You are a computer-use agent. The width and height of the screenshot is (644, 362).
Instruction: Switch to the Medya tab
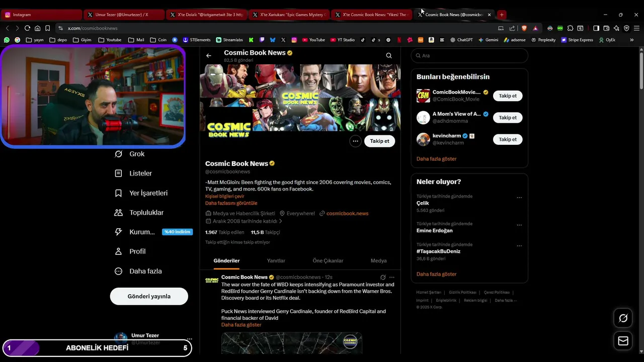(x=379, y=260)
